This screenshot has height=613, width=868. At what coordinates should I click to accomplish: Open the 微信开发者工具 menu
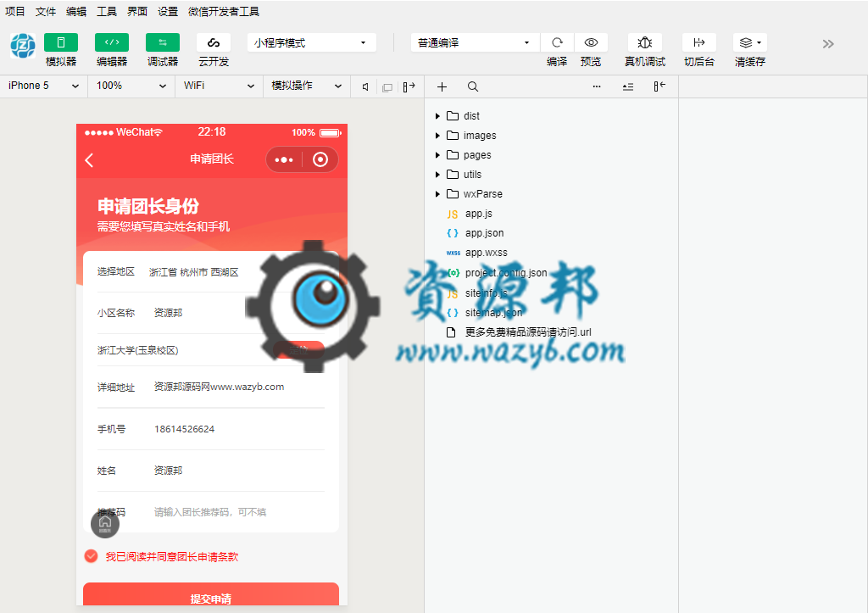coord(224,12)
